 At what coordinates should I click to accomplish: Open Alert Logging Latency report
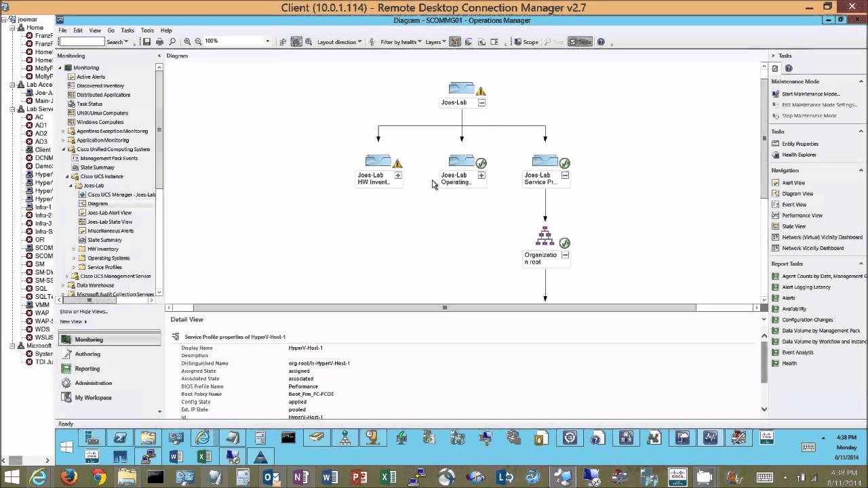point(806,287)
